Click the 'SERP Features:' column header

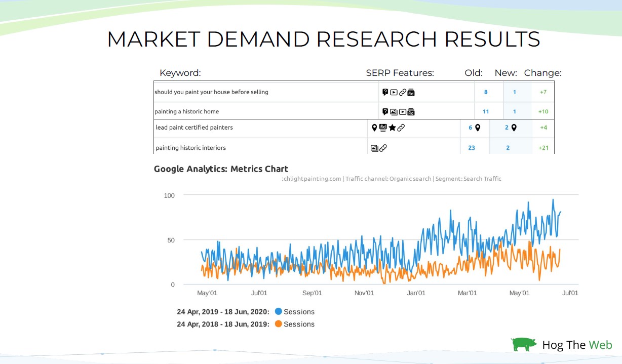[400, 73]
